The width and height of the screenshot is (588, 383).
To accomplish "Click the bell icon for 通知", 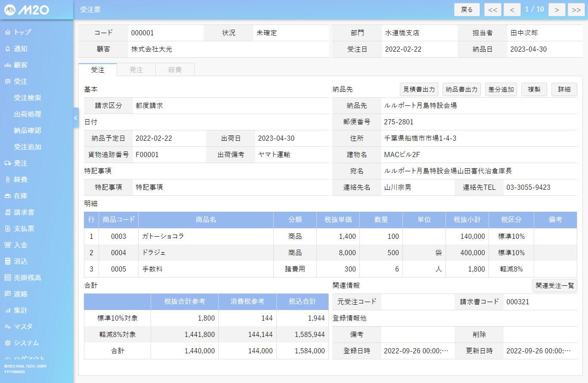I will [x=7, y=49].
